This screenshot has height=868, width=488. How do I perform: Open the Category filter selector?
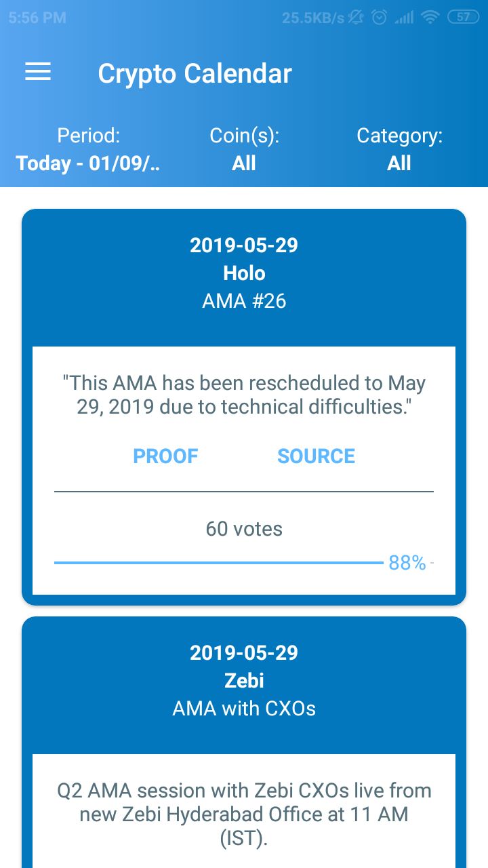click(399, 150)
